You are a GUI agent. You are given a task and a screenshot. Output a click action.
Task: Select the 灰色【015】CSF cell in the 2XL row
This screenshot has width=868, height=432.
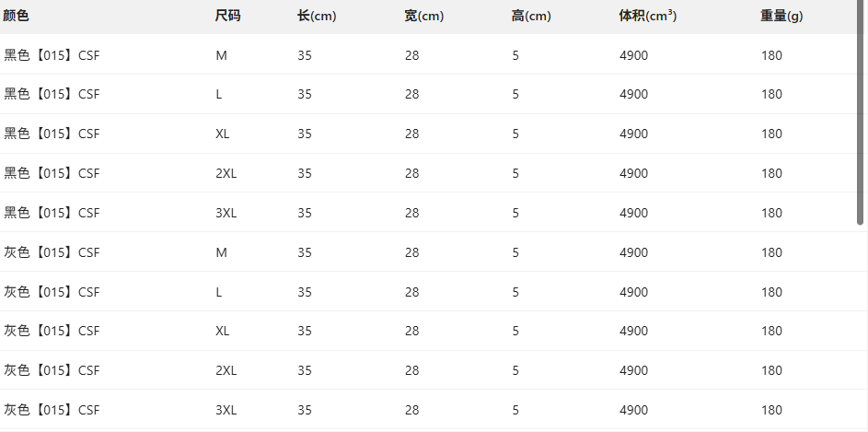pyautogui.click(x=52, y=370)
